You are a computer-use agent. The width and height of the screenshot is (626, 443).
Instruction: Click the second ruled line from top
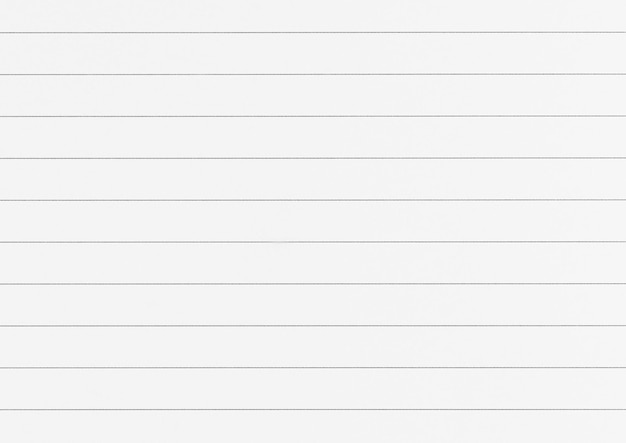click(x=313, y=74)
